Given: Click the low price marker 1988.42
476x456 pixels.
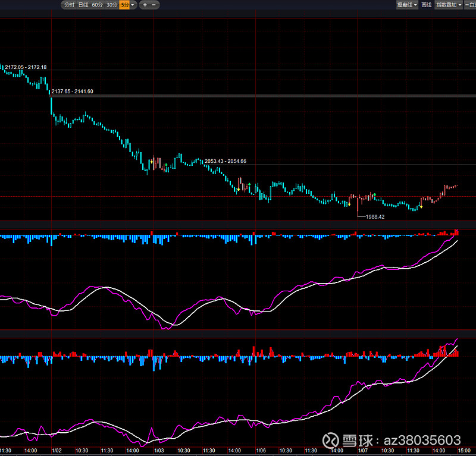Looking at the screenshot, I should [x=375, y=217].
